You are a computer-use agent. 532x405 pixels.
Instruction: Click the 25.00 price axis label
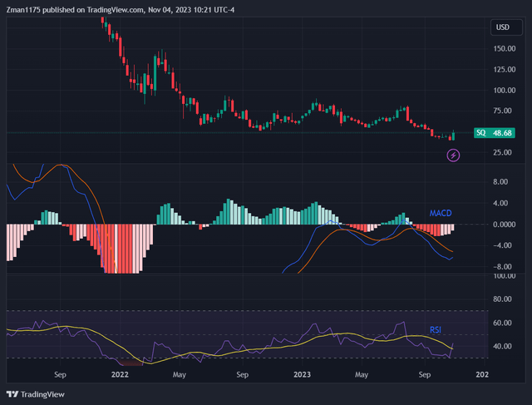(503, 152)
